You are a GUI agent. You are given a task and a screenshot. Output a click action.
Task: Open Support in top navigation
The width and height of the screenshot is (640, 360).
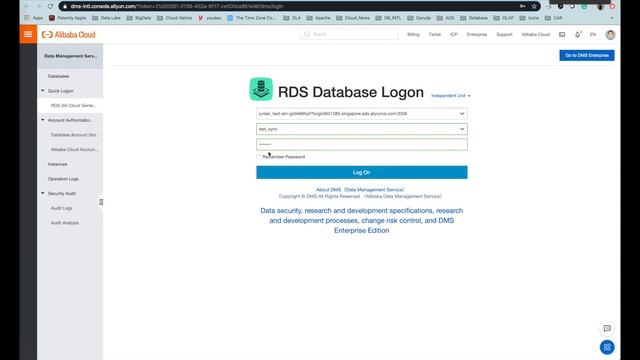(x=504, y=35)
